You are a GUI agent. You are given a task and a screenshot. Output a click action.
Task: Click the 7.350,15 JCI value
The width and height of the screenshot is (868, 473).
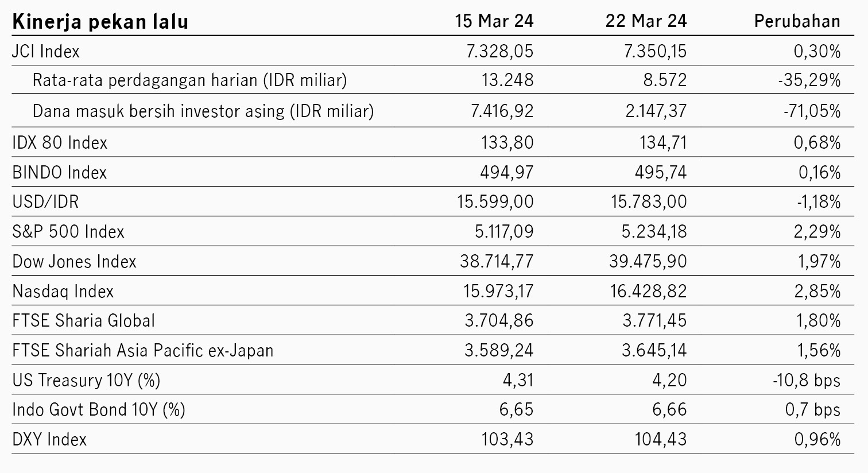click(655, 52)
